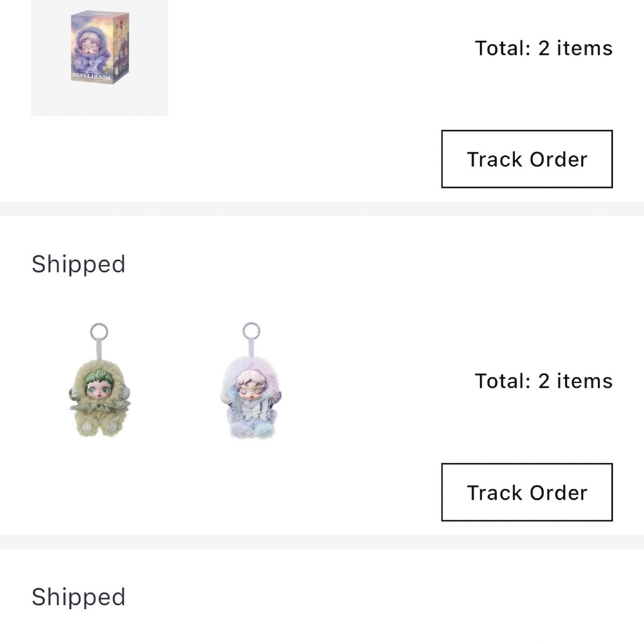The image size is (644, 644).
Task: Open the SKULLPANDA blind box product thumbnail
Action: point(99,48)
